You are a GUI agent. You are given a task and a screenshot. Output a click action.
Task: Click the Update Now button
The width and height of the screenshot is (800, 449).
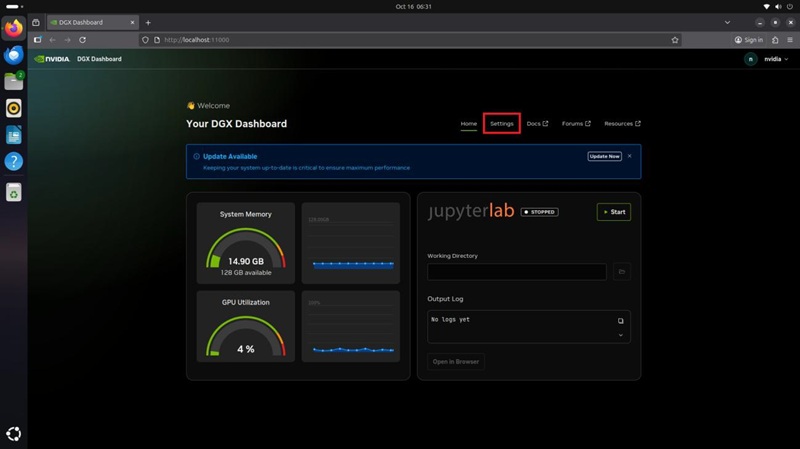click(x=604, y=156)
